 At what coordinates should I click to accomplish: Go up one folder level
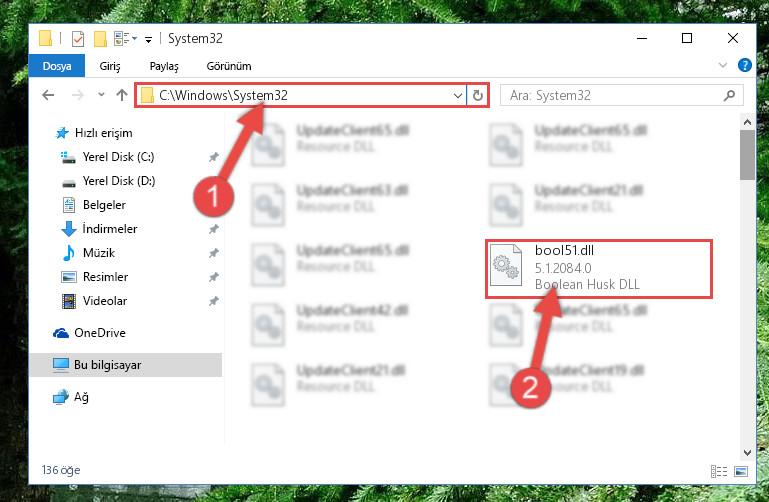[122, 95]
